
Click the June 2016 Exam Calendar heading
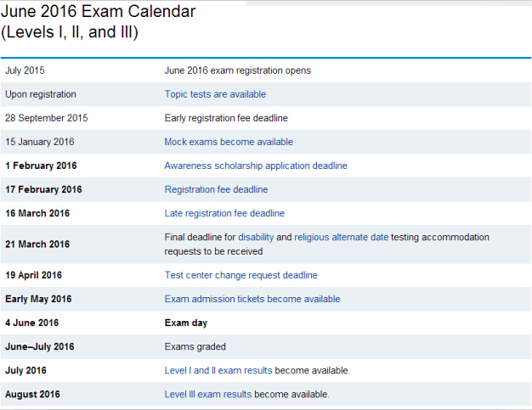click(x=100, y=12)
